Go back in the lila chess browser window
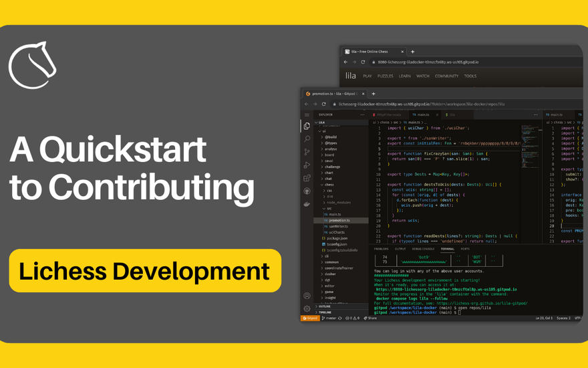 (x=345, y=62)
